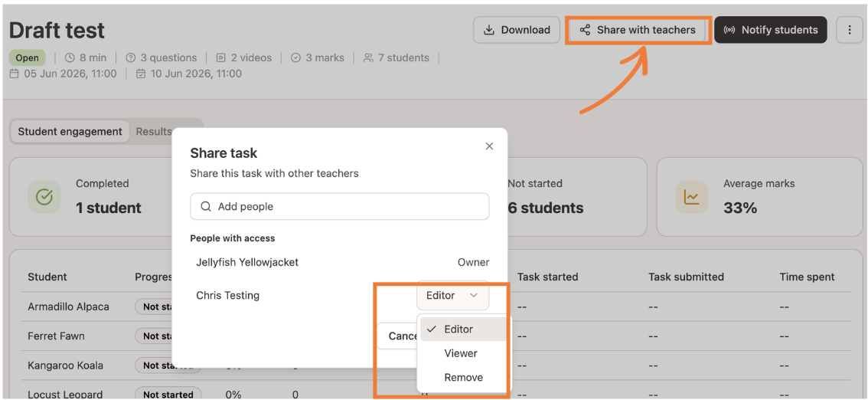Click the Cancel button in Share task dialog
Viewport: 868px width, 400px height.
397,336
